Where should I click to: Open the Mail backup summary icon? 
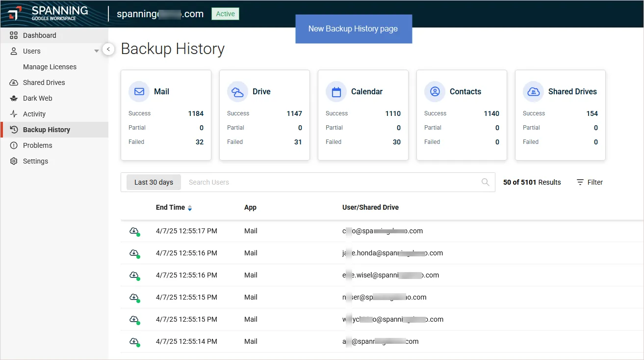(x=139, y=92)
